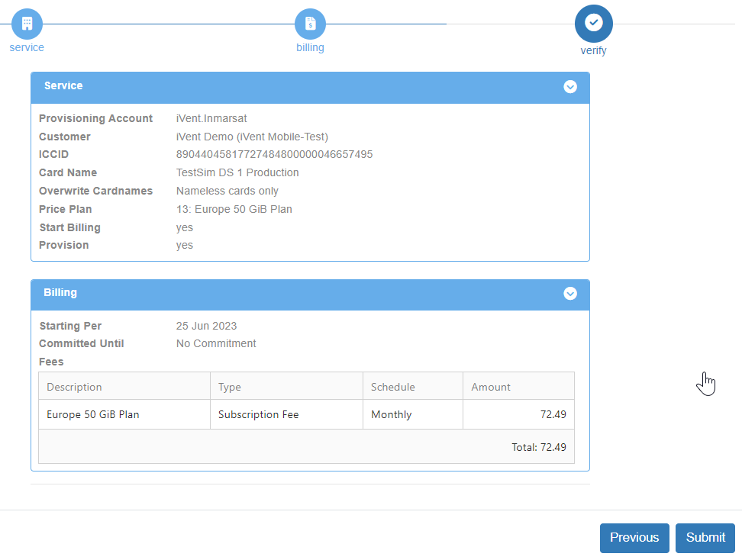Go to the 'service' step label
742x560 pixels.
tap(27, 47)
